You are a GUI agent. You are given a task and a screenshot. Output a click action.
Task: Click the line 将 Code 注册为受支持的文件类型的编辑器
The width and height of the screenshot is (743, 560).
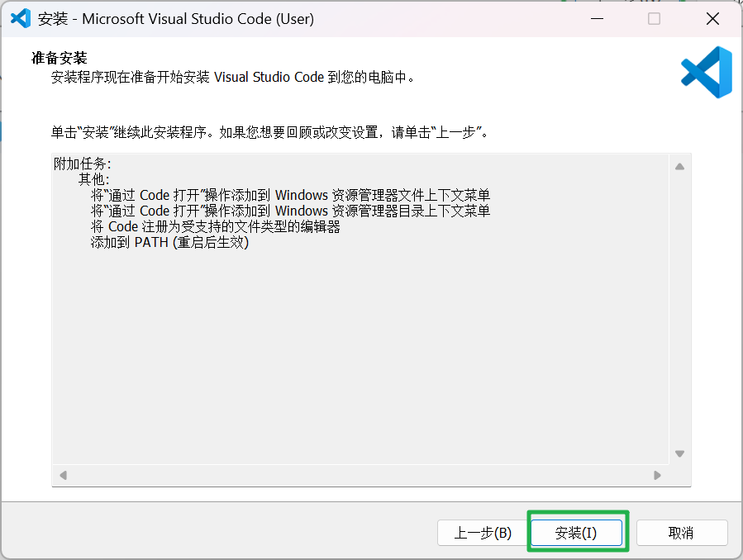(x=215, y=227)
